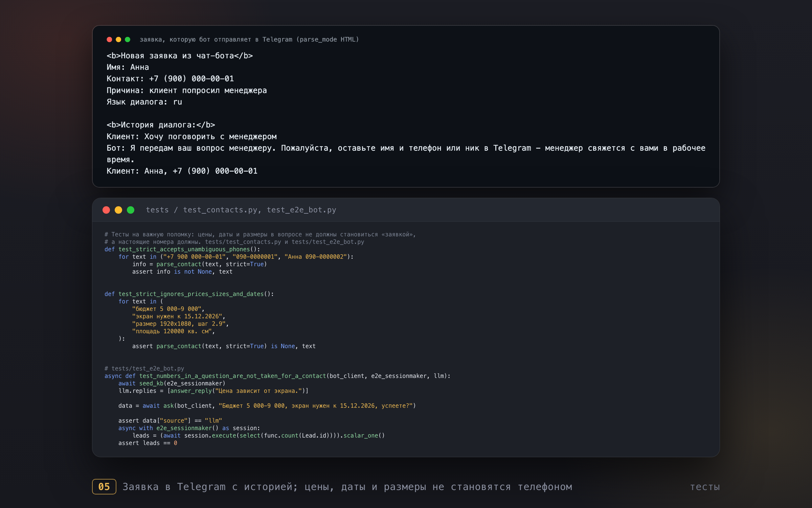Click 'llm.replies = [answer_reply(...)]' line
Image resolution: width=812 pixels, height=508 pixels.
213,391
